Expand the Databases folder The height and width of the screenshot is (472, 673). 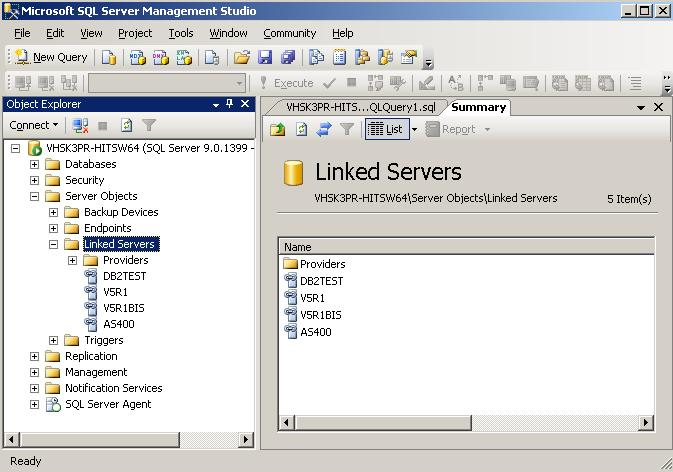[34, 164]
